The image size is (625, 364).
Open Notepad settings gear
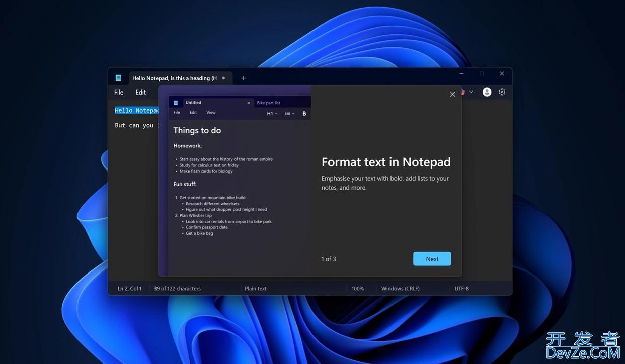pos(502,92)
